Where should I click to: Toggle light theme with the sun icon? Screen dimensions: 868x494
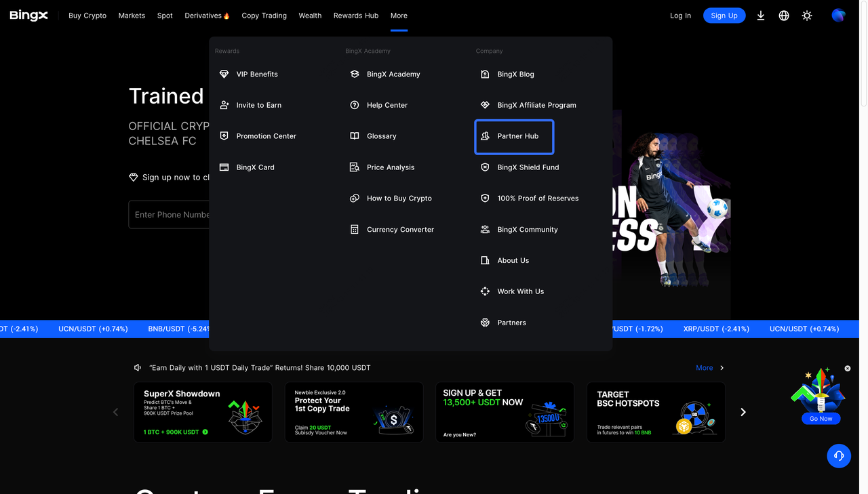pyautogui.click(x=807, y=16)
